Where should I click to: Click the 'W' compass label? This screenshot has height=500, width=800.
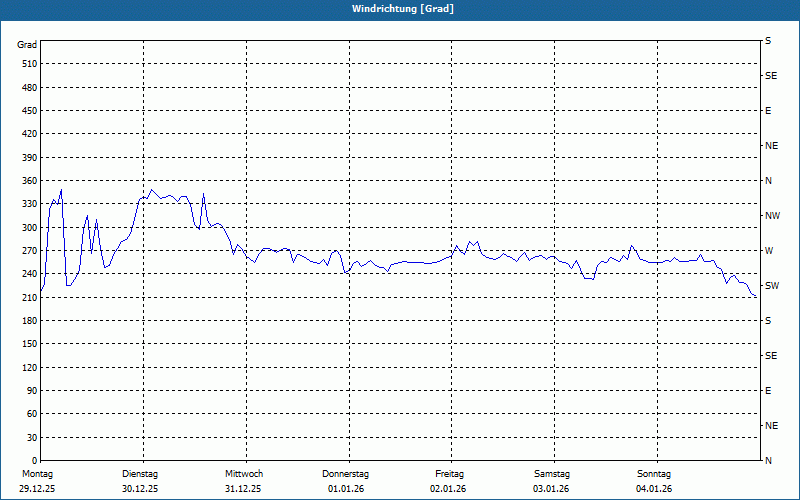(x=769, y=251)
